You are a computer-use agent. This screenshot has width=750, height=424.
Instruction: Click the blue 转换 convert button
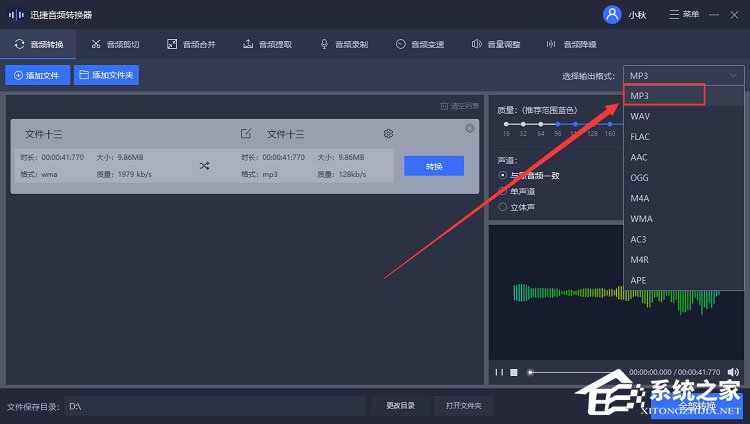[434, 166]
